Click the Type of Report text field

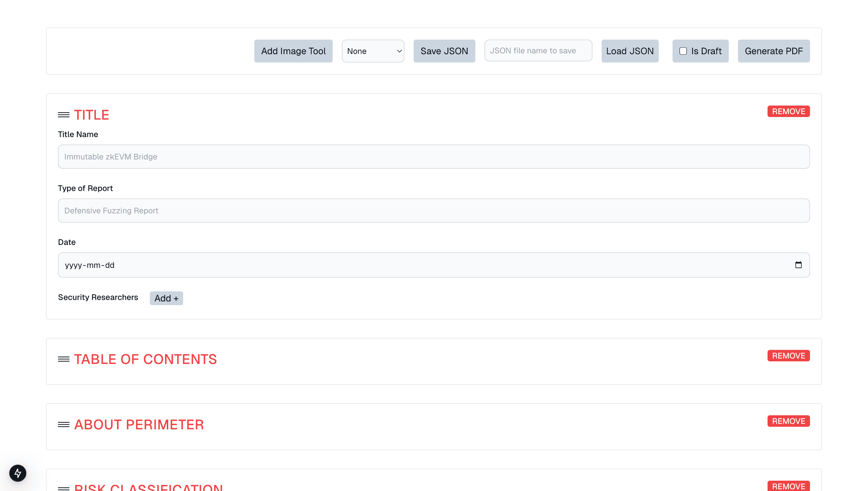pyautogui.click(x=434, y=211)
